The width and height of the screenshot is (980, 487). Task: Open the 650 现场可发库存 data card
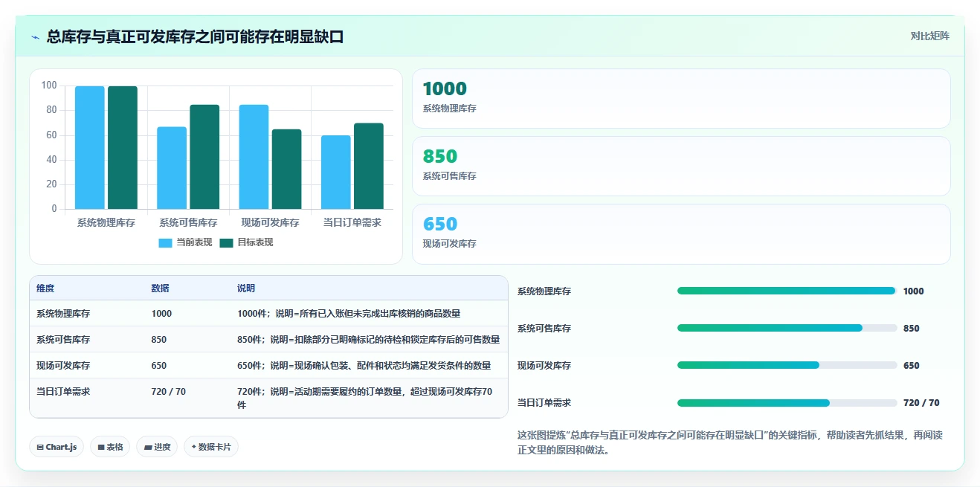[681, 234]
